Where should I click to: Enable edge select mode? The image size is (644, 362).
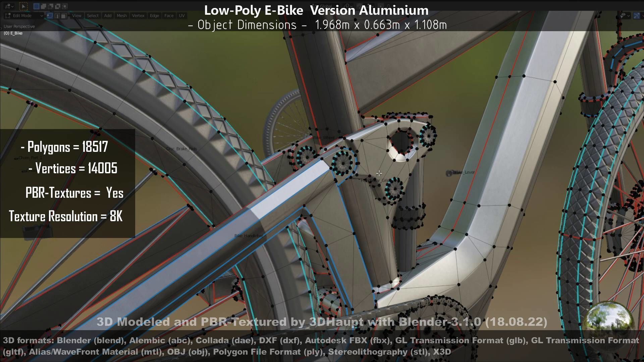(57, 16)
